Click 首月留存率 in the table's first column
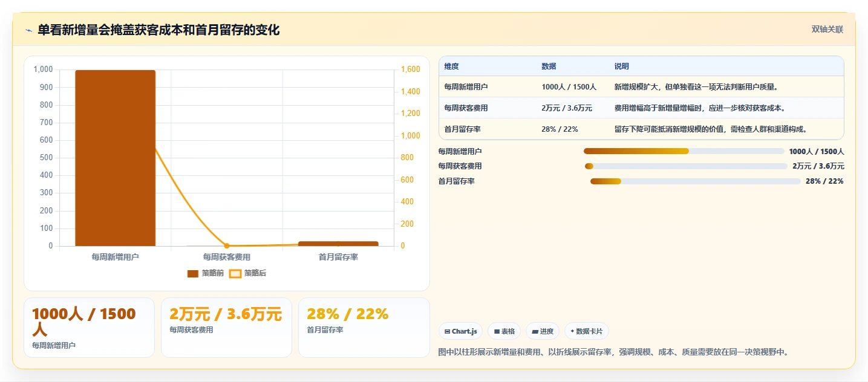 [462, 129]
